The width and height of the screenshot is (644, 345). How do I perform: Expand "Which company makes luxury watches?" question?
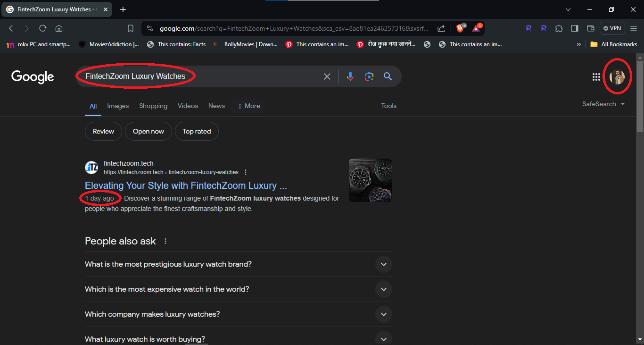tap(383, 314)
